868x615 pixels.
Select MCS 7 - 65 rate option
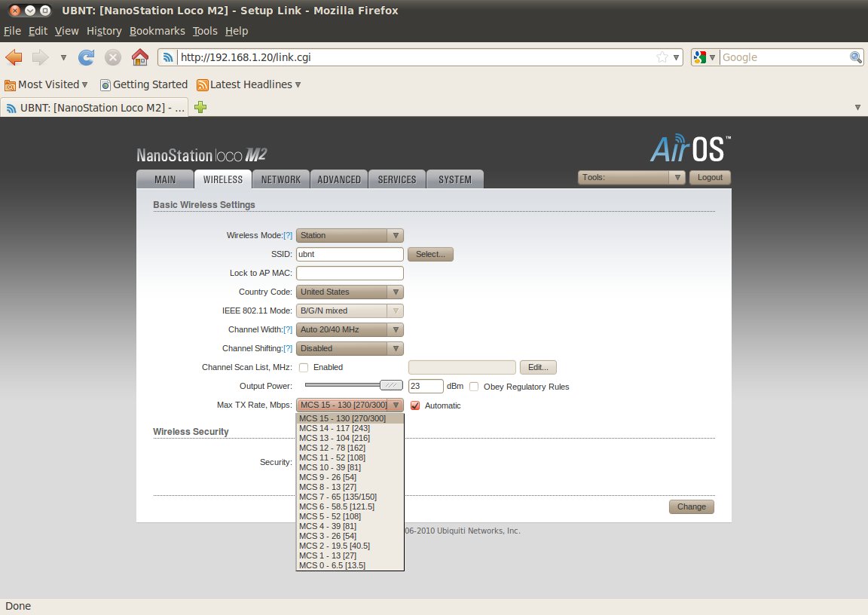pos(338,497)
